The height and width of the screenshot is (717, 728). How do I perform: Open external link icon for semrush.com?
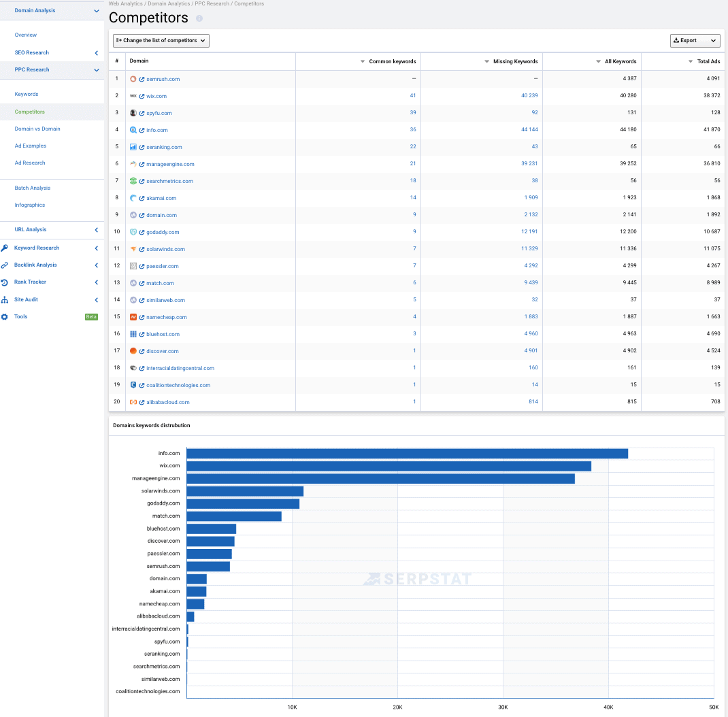(x=142, y=80)
